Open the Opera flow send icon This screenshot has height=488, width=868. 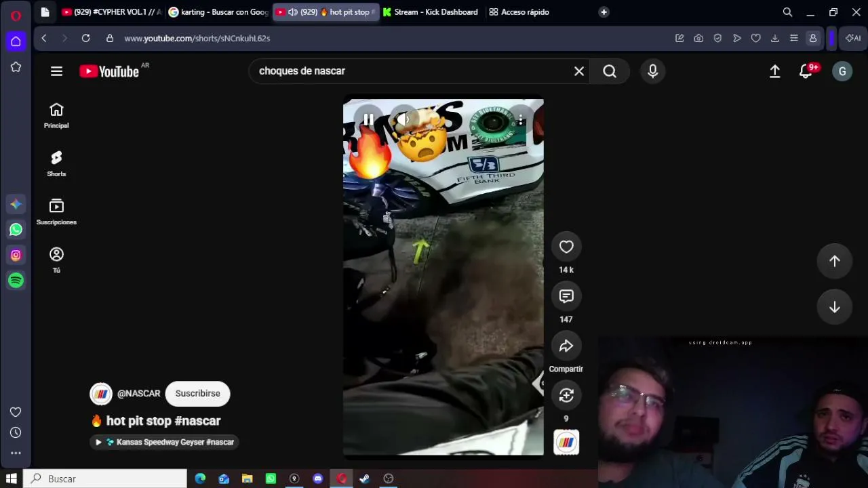(737, 39)
